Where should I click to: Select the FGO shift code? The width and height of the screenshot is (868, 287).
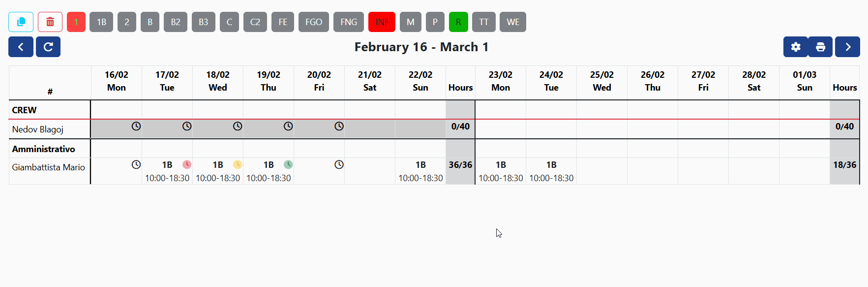point(314,22)
